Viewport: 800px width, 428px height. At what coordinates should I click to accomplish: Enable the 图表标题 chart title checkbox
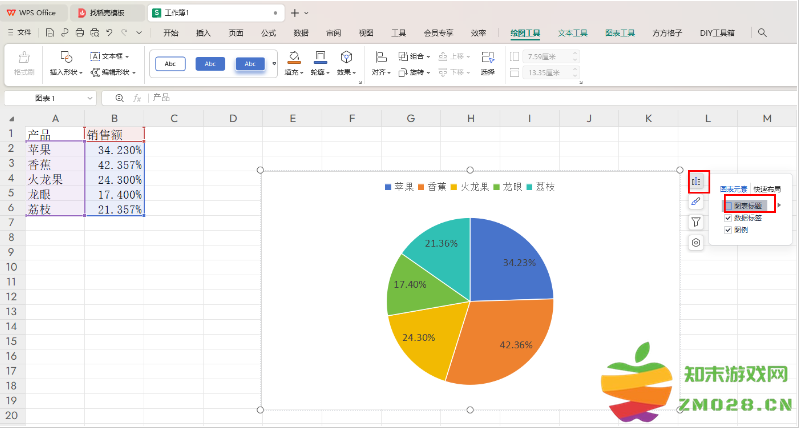point(729,205)
